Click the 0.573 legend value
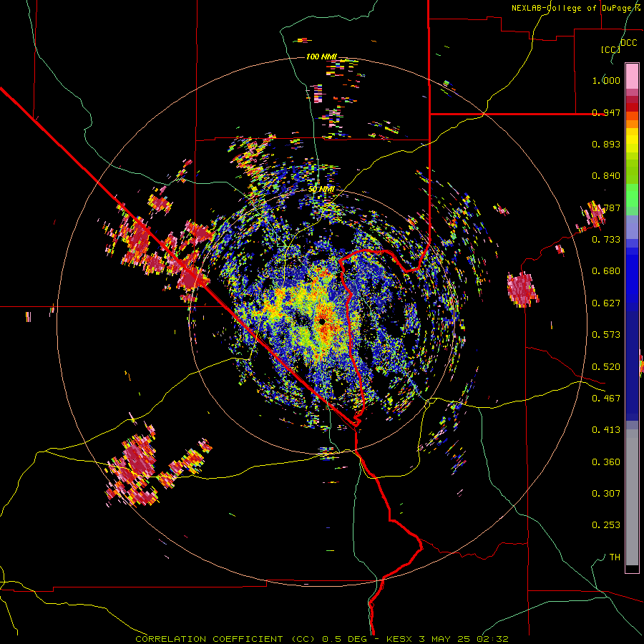644x644 pixels. click(x=606, y=335)
